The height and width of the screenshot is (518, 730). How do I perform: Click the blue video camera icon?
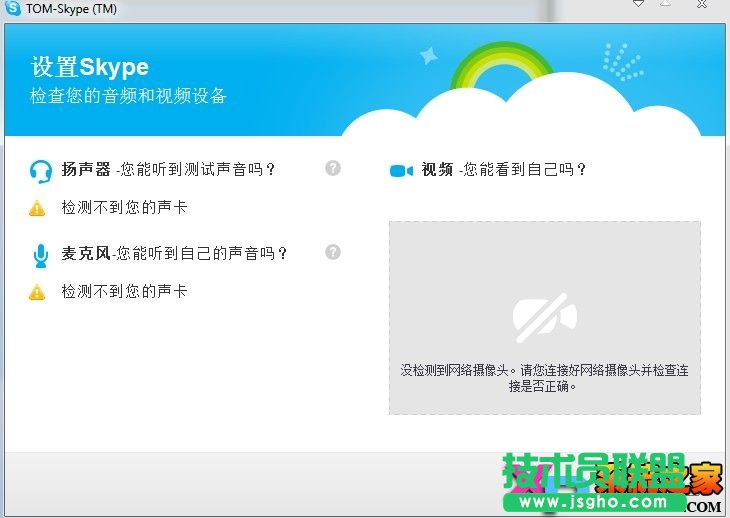pyautogui.click(x=401, y=171)
